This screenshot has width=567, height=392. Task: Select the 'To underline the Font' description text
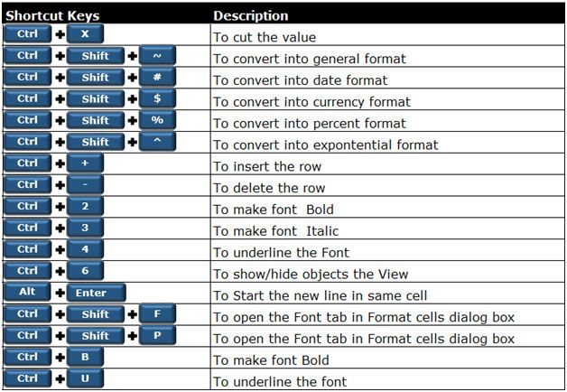click(282, 252)
